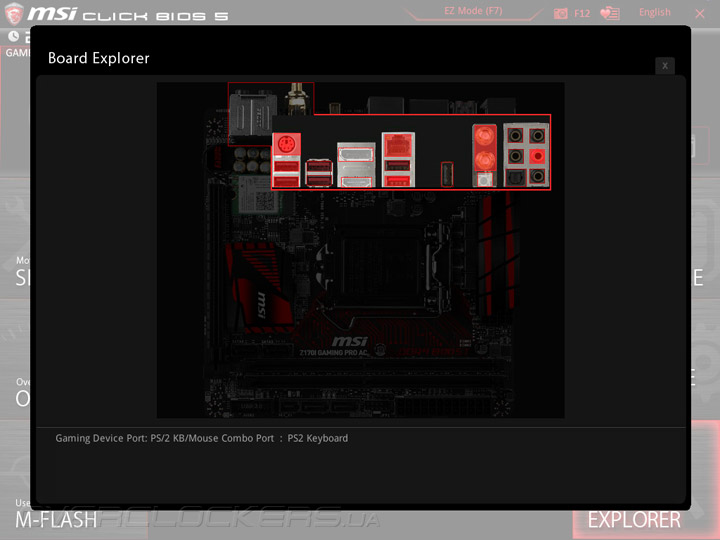
Task: Click the upper USB port below PS/2 port
Action: pyautogui.click(x=287, y=166)
